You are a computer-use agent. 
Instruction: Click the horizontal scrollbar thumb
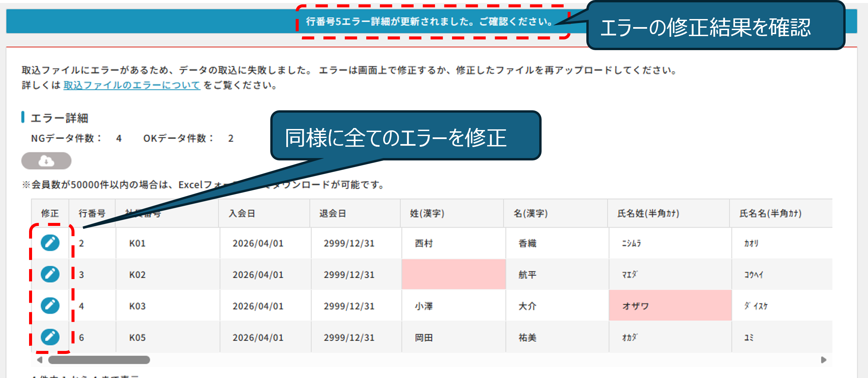[99, 360]
